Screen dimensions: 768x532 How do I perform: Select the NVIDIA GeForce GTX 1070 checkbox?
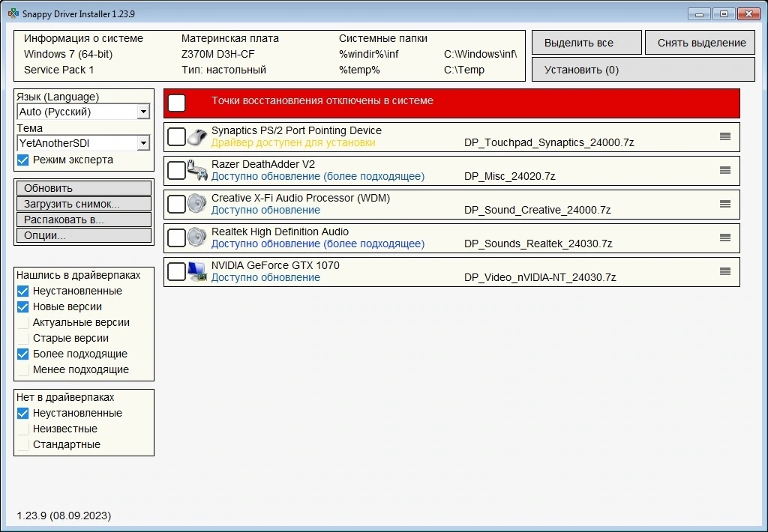(x=176, y=272)
